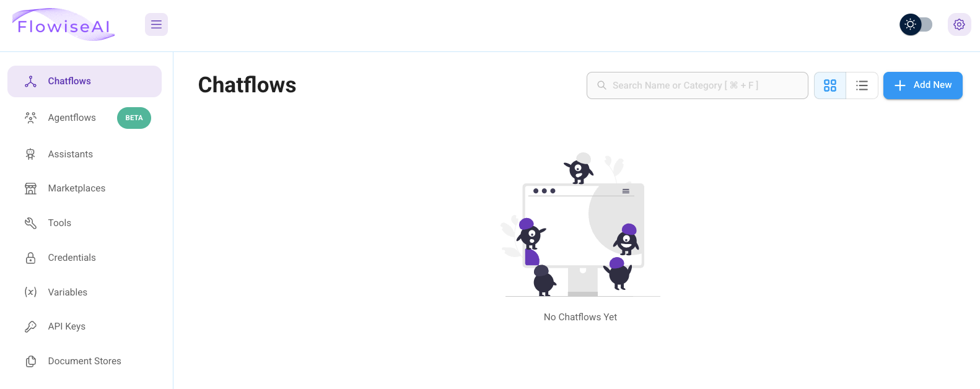Click the API Keys key icon

pos(30,326)
